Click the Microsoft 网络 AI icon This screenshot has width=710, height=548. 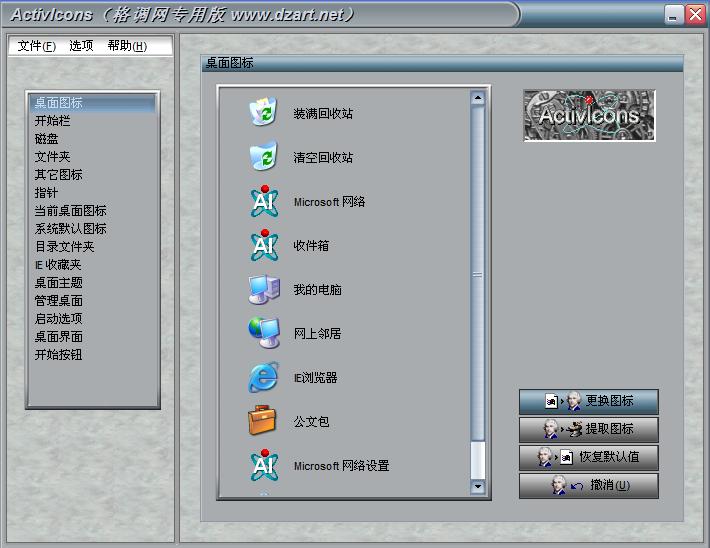(264, 201)
